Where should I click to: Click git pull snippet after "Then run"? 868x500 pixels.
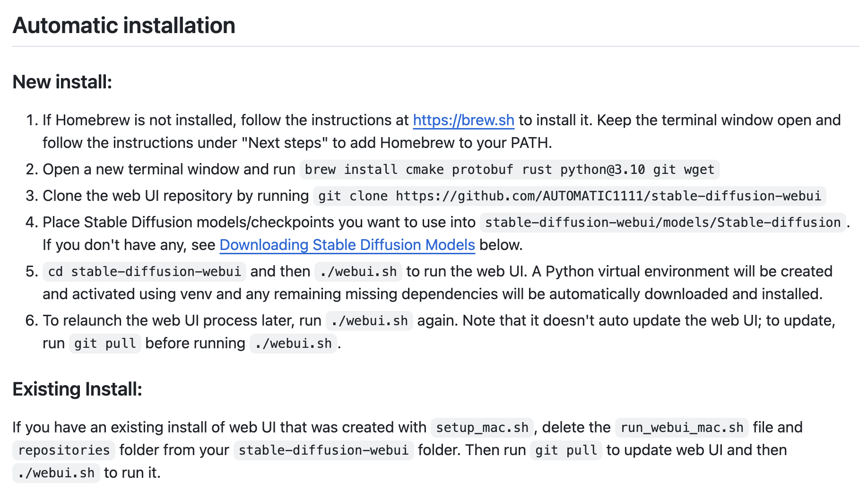565,450
